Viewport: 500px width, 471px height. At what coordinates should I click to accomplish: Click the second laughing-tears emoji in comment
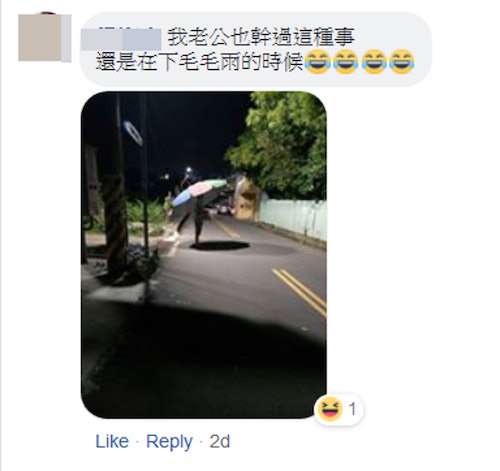[x=346, y=62]
